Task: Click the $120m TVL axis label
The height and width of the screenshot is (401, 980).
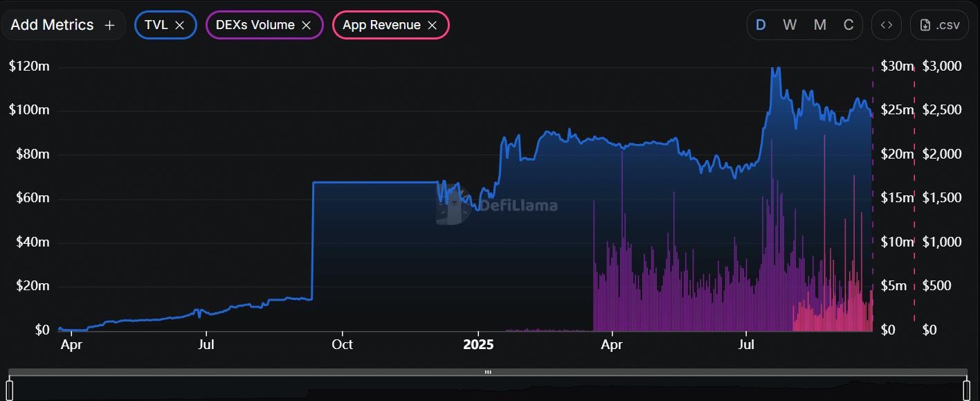Action: 28,66
